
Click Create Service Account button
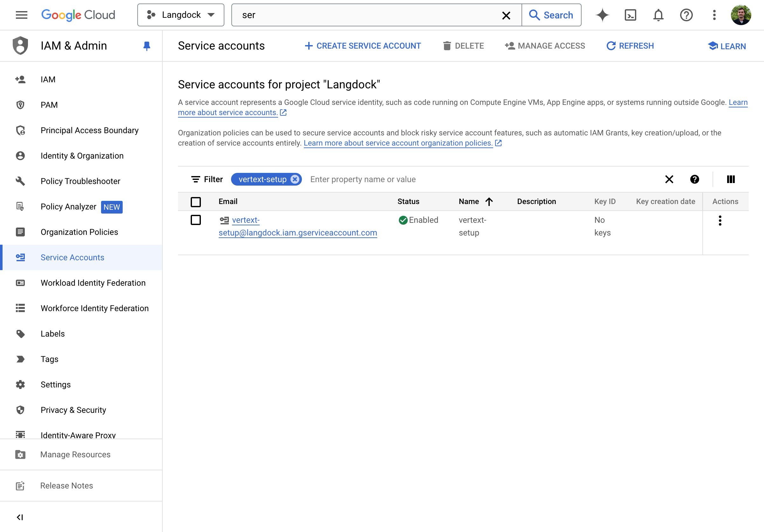point(362,46)
